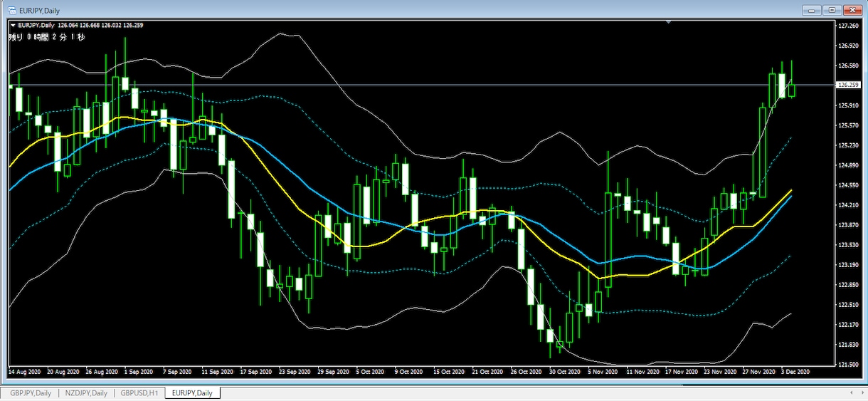
Task: Click the chart window icon in title bar
Action: pyautogui.click(x=12, y=10)
